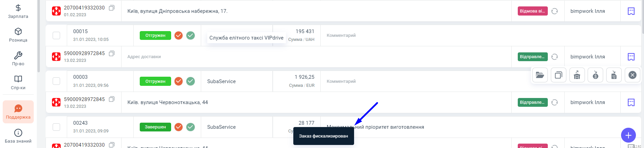The width and height of the screenshot is (644, 148).
Task: Click the duplicate order icon in popup
Action: [558, 75]
